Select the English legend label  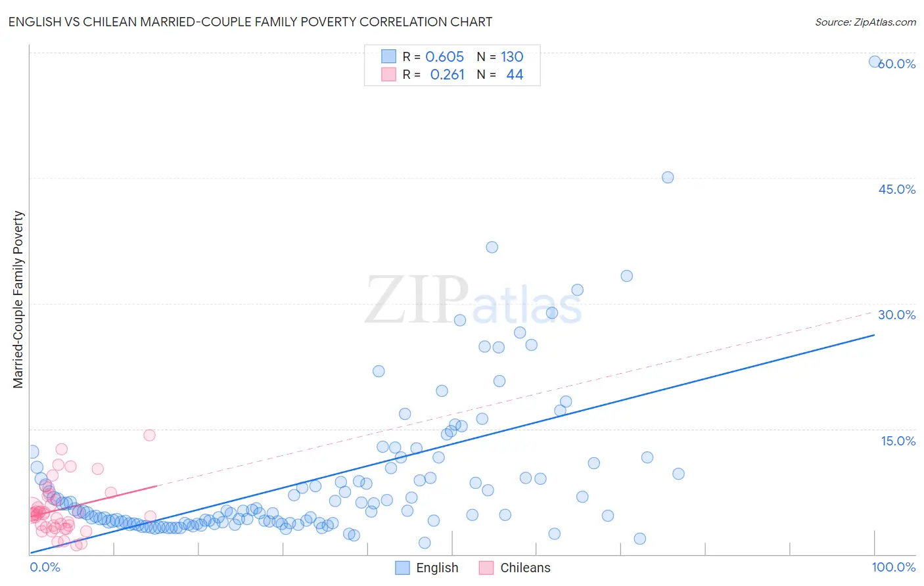click(x=437, y=568)
